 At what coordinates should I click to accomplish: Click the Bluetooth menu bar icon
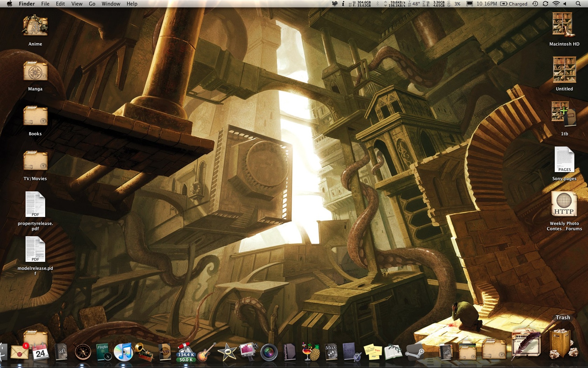tap(377, 4)
